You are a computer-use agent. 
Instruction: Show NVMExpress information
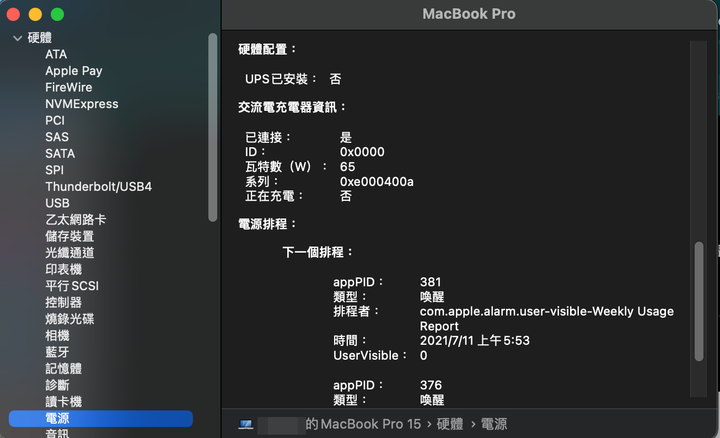[x=81, y=104]
